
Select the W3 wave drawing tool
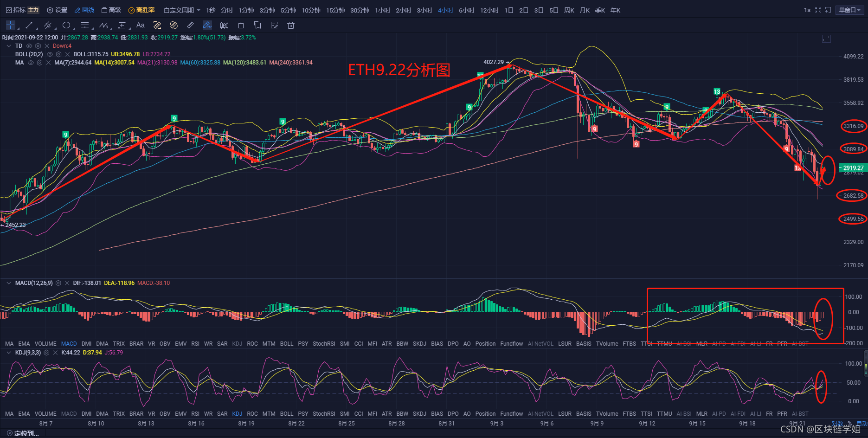(103, 25)
